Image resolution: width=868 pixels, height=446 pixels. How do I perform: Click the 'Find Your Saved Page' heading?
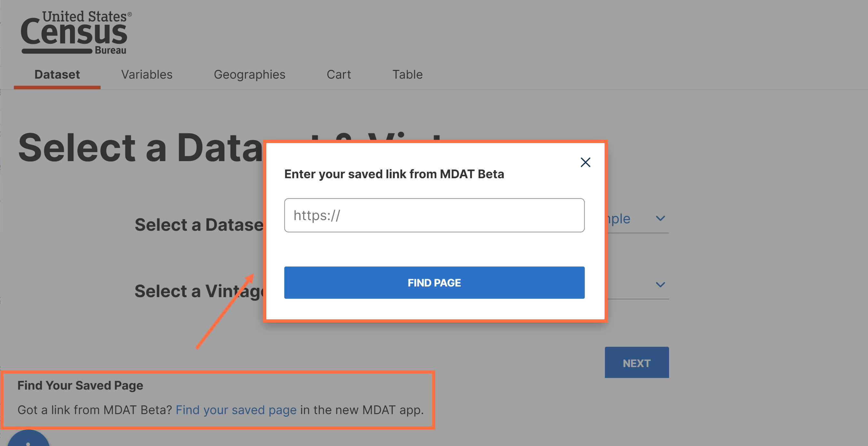click(x=80, y=385)
